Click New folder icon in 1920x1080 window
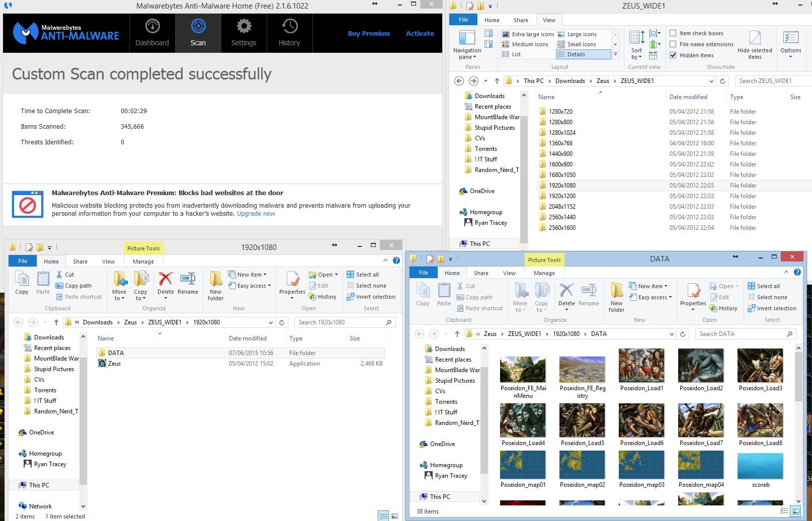 click(x=215, y=286)
